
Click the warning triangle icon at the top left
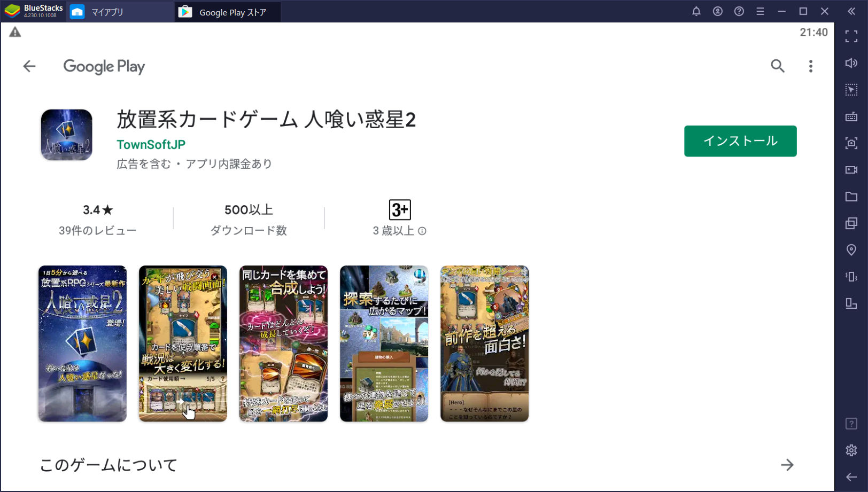click(x=15, y=32)
